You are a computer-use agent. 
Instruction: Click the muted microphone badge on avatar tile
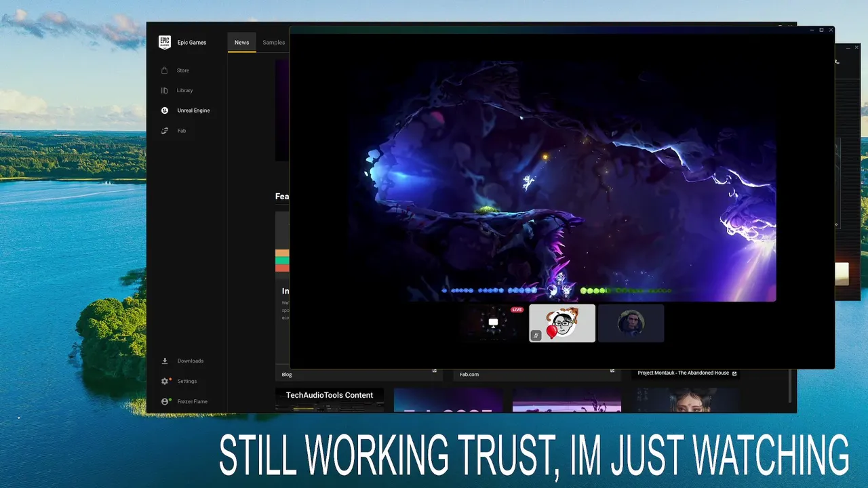(536, 335)
